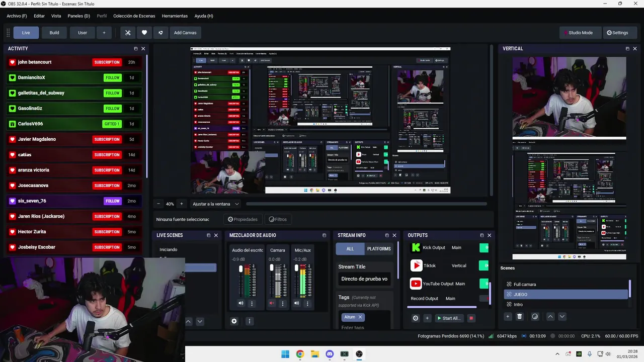The image size is (644, 362).
Task: Float the Activity panel using its dock icon
Action: coord(136,49)
